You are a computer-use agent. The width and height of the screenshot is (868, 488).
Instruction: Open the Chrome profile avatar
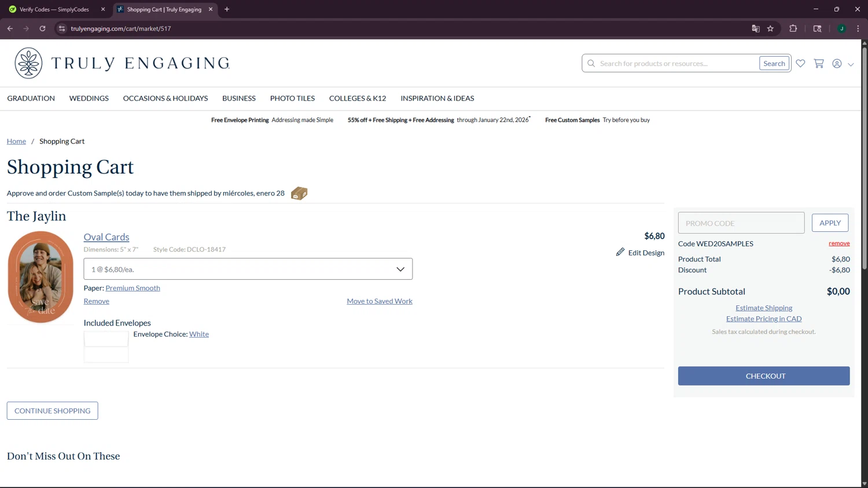tap(842, 28)
